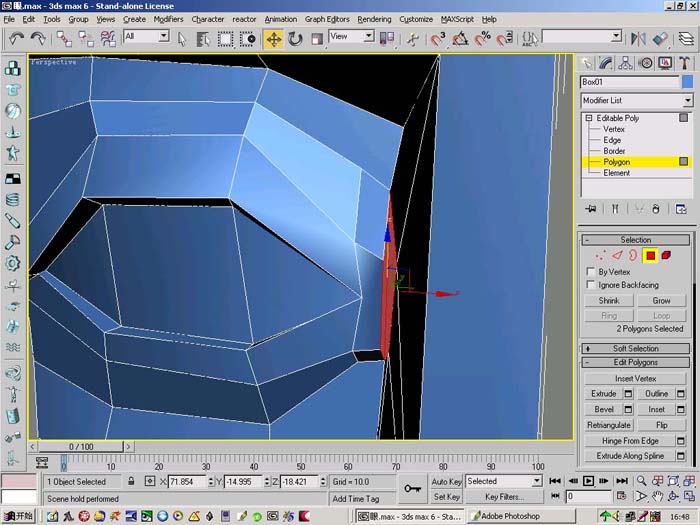Image resolution: width=700 pixels, height=525 pixels.
Task: Toggle the 3D Snaps button
Action: pos(438,39)
